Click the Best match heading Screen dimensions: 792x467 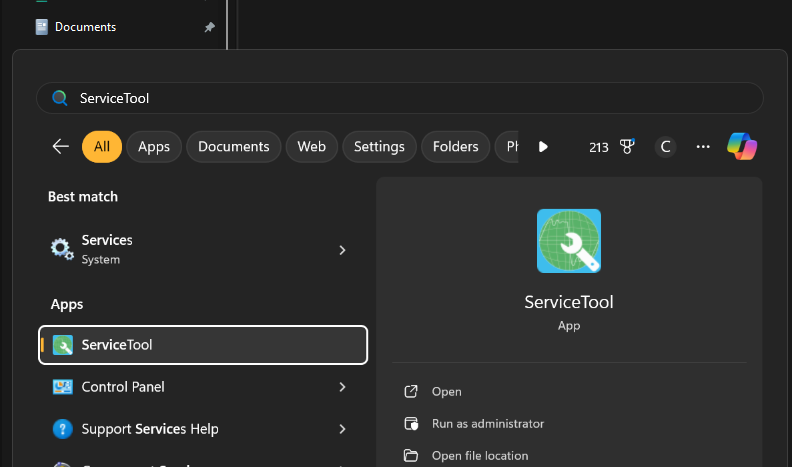pyautogui.click(x=83, y=196)
